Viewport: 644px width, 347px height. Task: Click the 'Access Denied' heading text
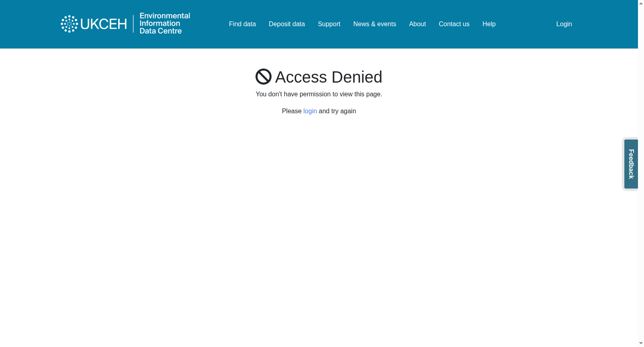point(328,77)
